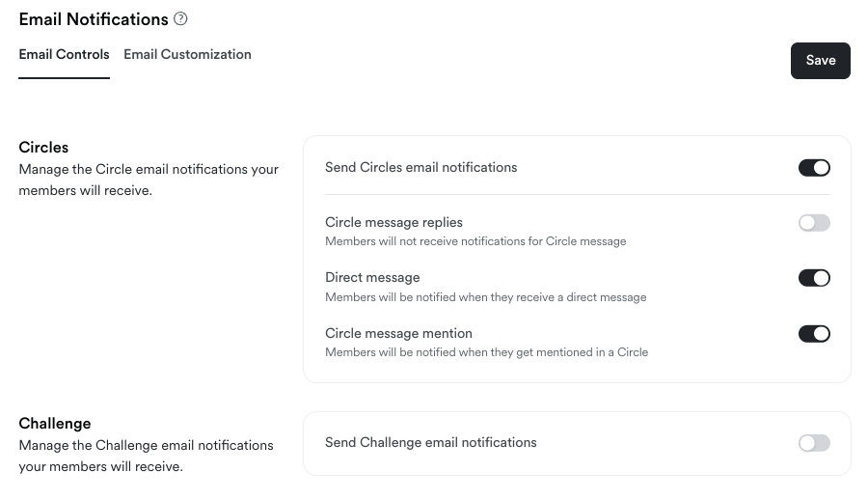Screen dimensions: 868x500
Task: Click the help icon beside Email Notifications
Action: 180,19
